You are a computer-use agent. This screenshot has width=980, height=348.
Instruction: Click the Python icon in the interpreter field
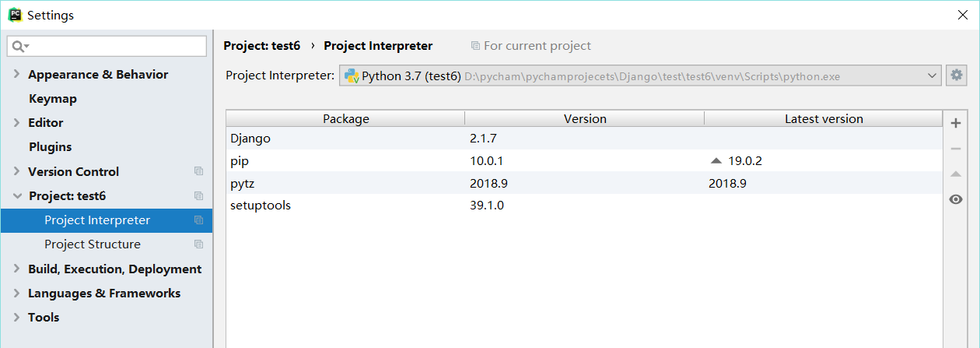[x=352, y=76]
